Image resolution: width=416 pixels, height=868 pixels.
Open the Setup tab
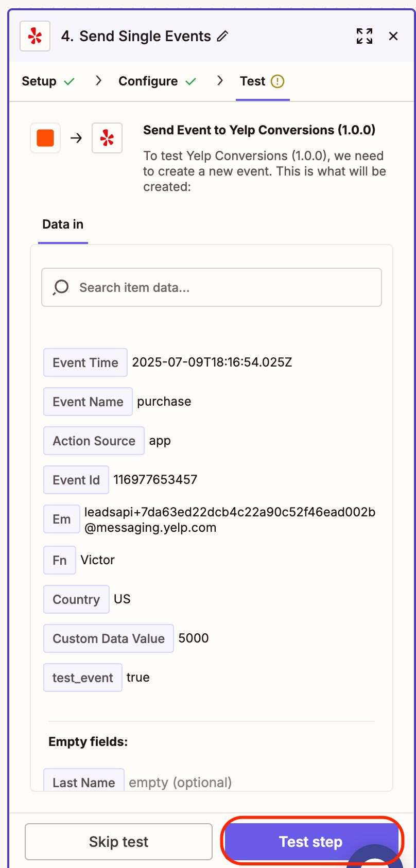39,81
